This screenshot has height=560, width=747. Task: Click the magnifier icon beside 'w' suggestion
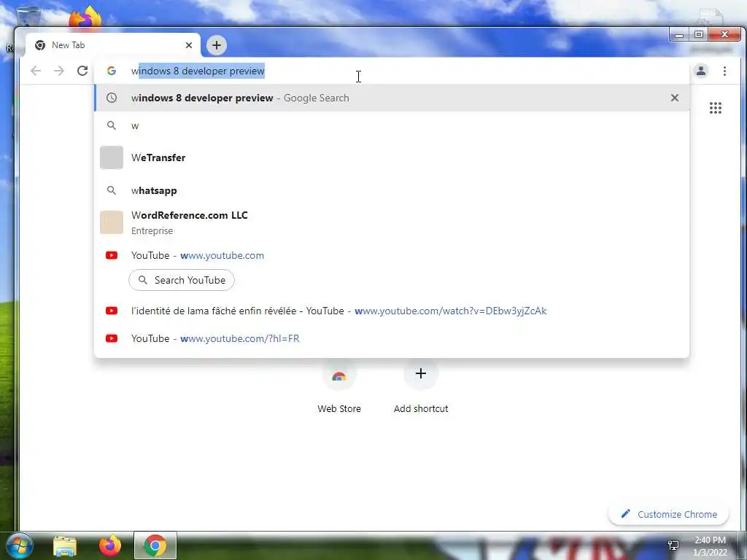[x=112, y=125]
